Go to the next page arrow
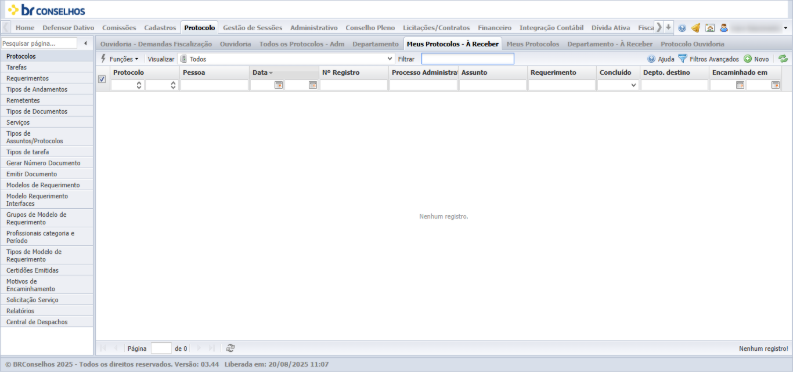The height and width of the screenshot is (372, 793). tap(199, 348)
